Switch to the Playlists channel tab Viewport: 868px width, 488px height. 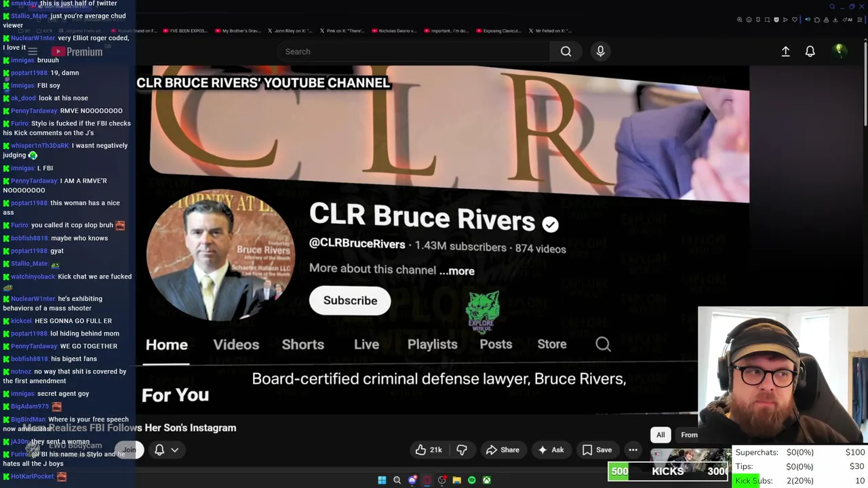coord(432,344)
